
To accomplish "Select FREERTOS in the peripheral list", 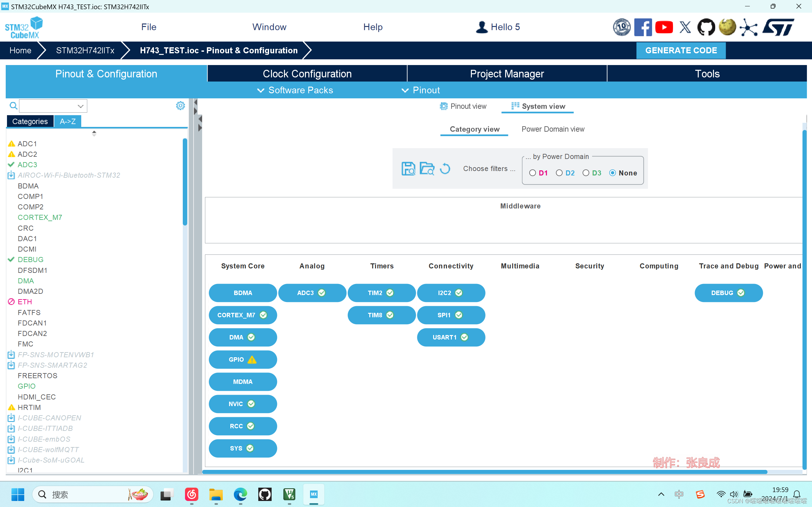I will click(37, 376).
